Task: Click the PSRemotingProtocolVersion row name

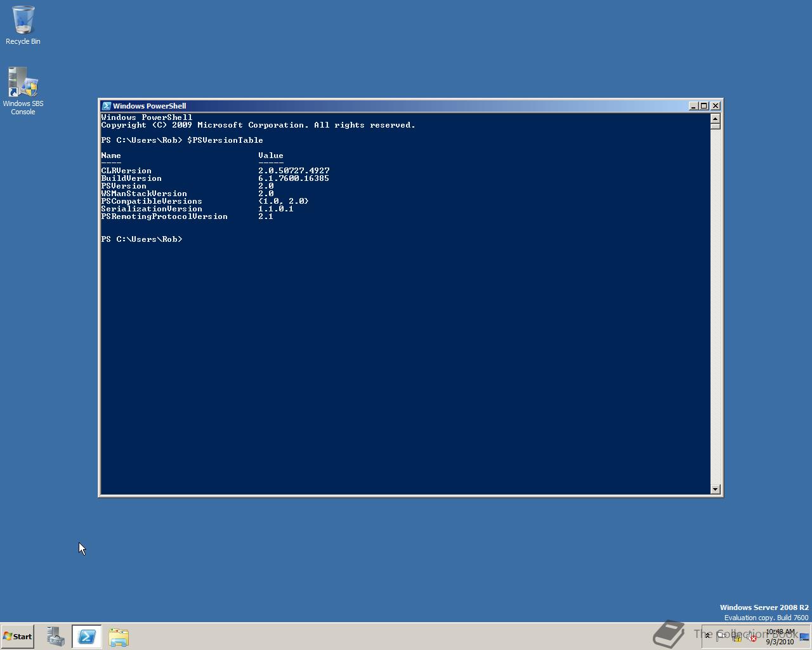Action: click(164, 216)
